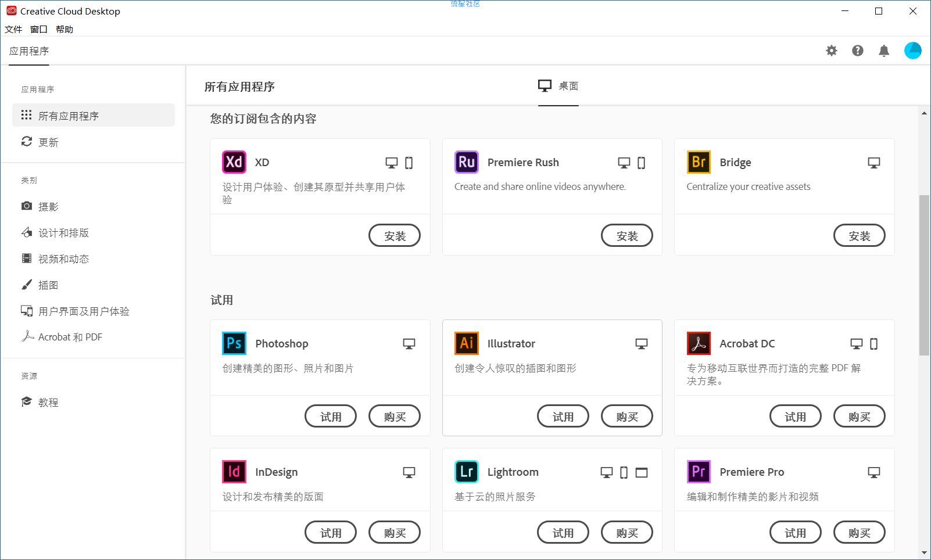Click Illustrator desktop platform icon

(642, 344)
